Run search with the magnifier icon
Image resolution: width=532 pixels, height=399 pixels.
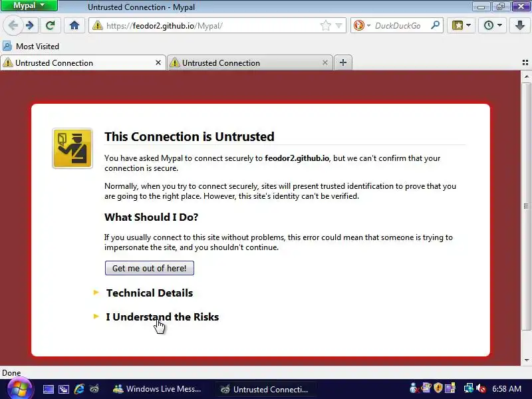coord(435,25)
